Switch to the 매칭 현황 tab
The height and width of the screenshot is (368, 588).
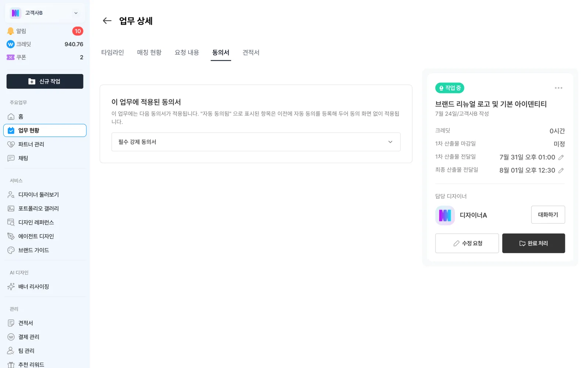pyautogui.click(x=149, y=53)
